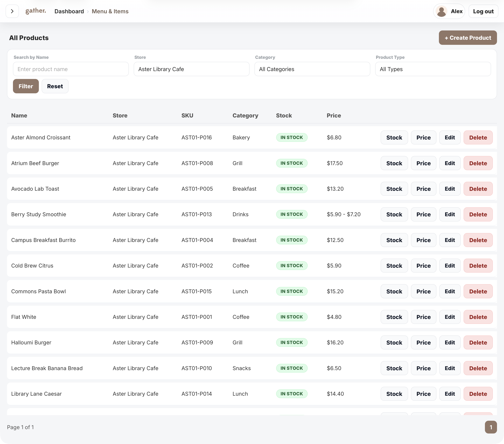Focus the product name search field

[x=71, y=69]
